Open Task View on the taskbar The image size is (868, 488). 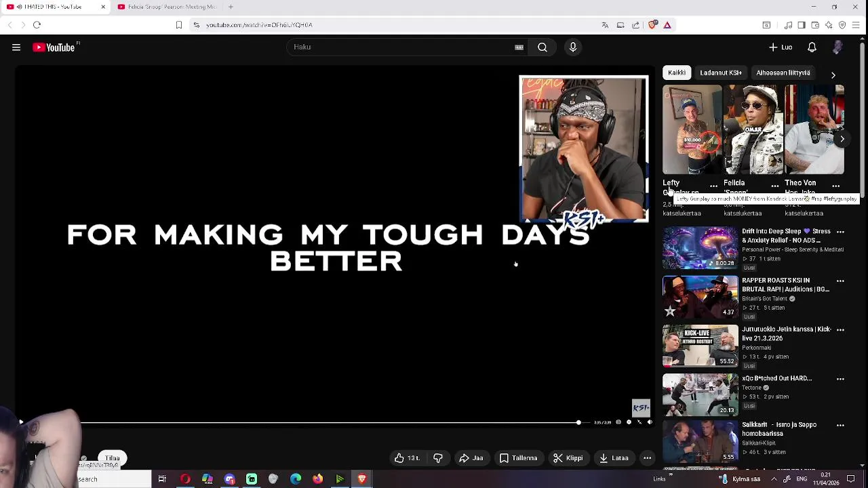tap(162, 479)
